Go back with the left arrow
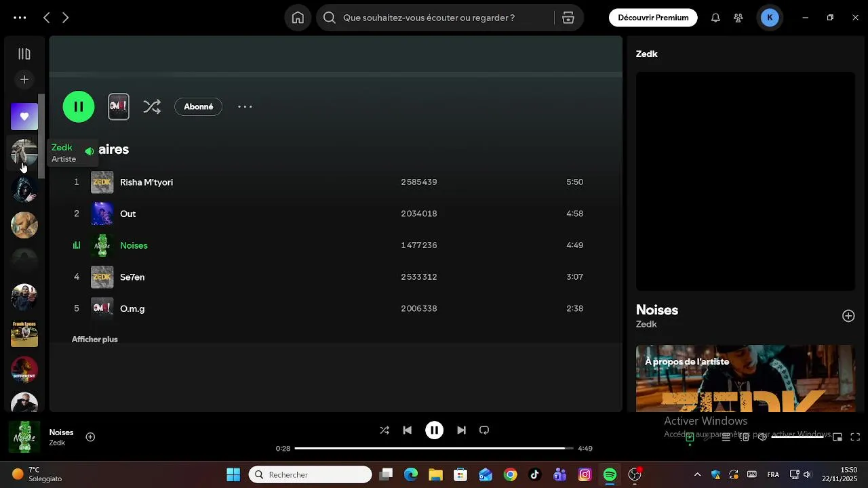Screen dimensions: 868x488 pyautogui.click(x=46, y=18)
